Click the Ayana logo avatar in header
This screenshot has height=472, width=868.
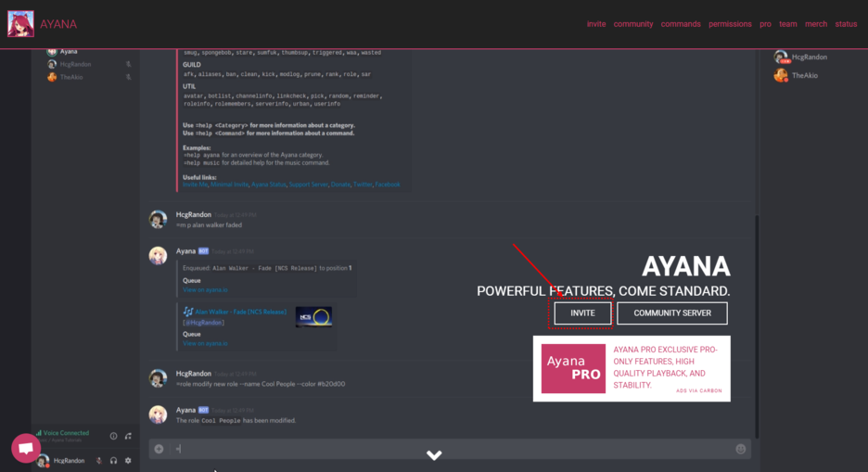tap(20, 24)
